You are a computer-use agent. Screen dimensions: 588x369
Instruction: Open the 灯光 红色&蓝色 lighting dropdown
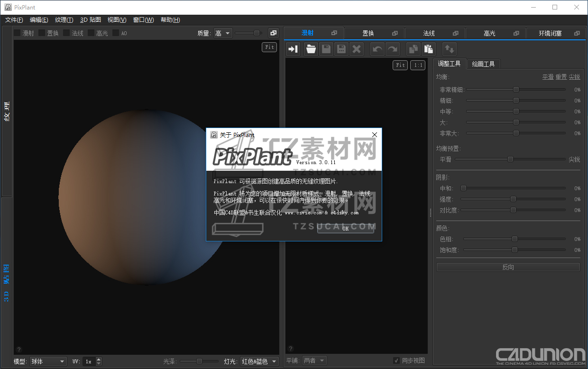(x=259, y=361)
